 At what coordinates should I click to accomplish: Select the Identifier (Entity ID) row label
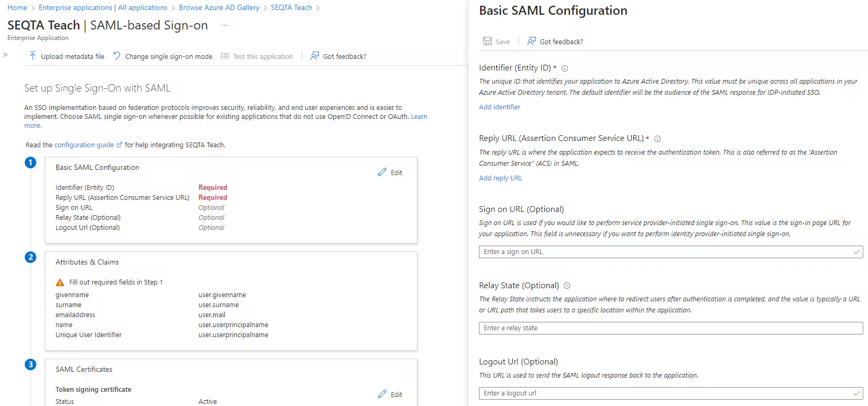[x=85, y=188]
